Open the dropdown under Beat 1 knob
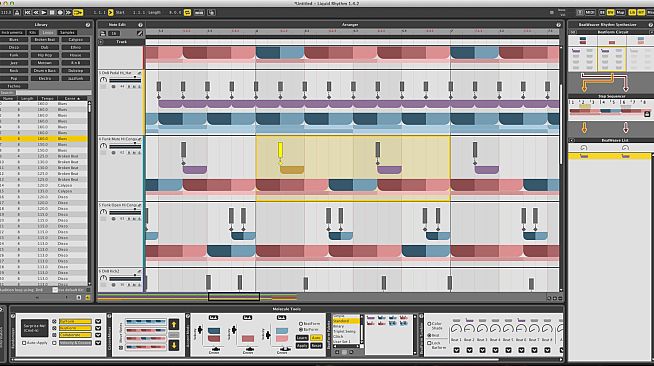Viewport: 654px width, 366px height. (456, 350)
